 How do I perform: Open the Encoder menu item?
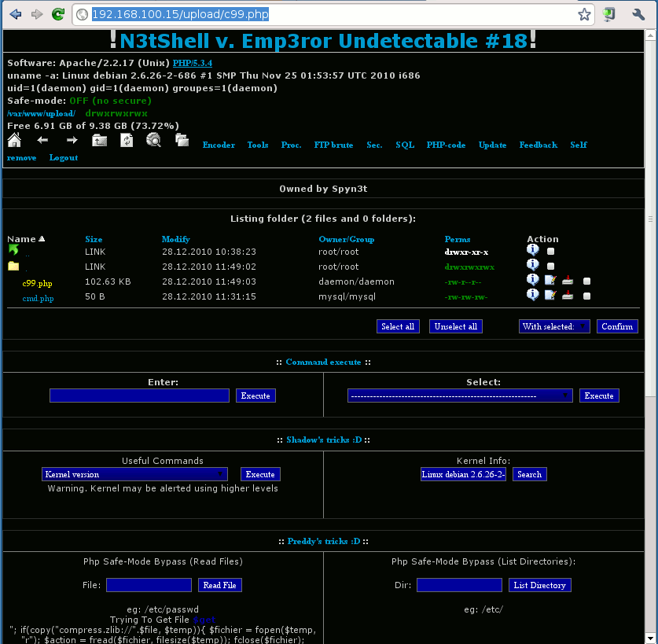pos(219,145)
